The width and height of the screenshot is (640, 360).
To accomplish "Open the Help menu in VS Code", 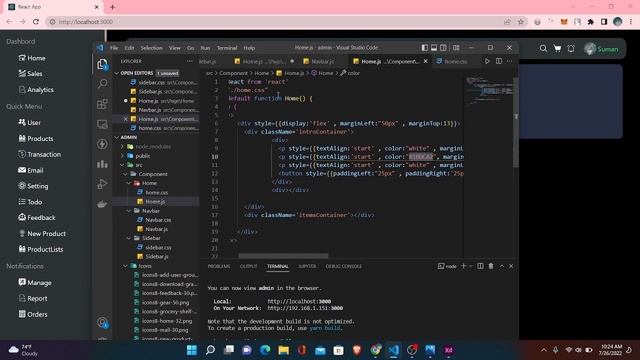I will [249, 48].
